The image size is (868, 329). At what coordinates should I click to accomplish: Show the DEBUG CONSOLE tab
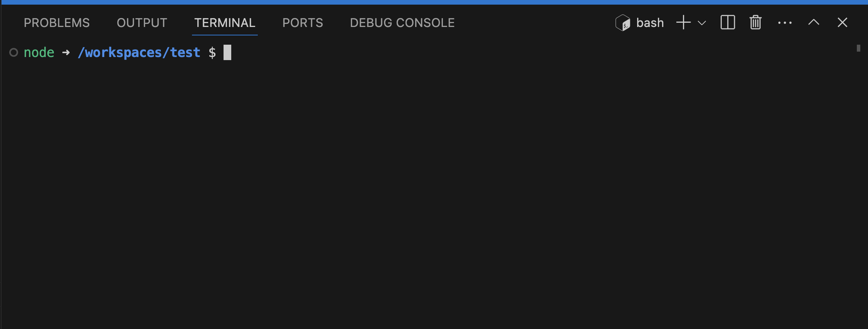point(402,23)
